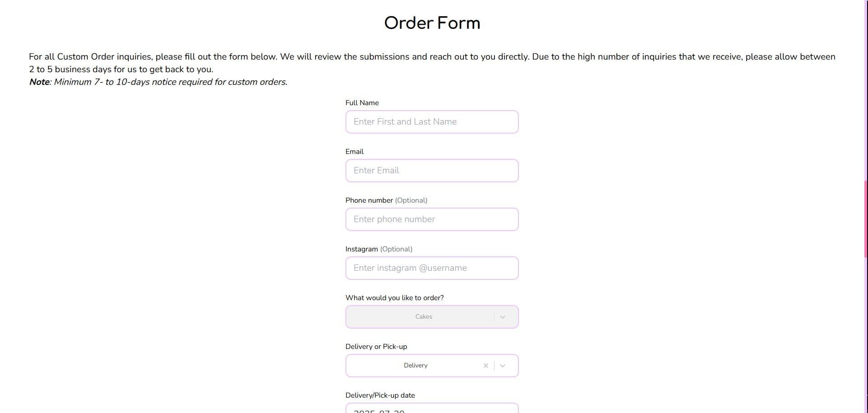This screenshot has height=413, width=868.
Task: Click the "Delivery or Pick-up" label
Action: coord(376,347)
